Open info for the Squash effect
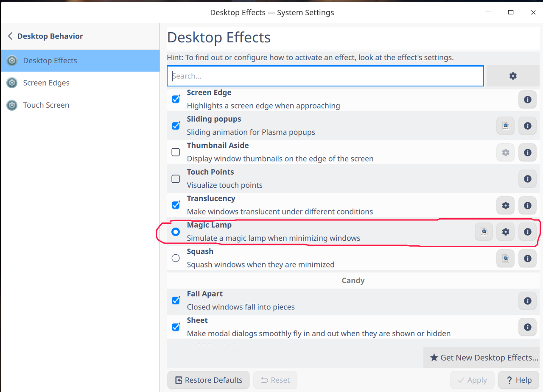The height and width of the screenshot is (392, 543). click(x=527, y=259)
